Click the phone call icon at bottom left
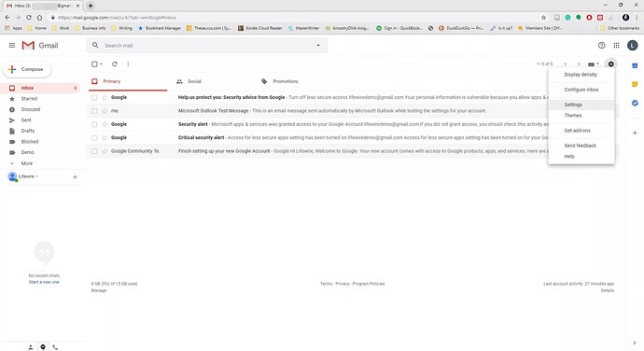Image resolution: width=644 pixels, height=351 pixels. pos(55,347)
